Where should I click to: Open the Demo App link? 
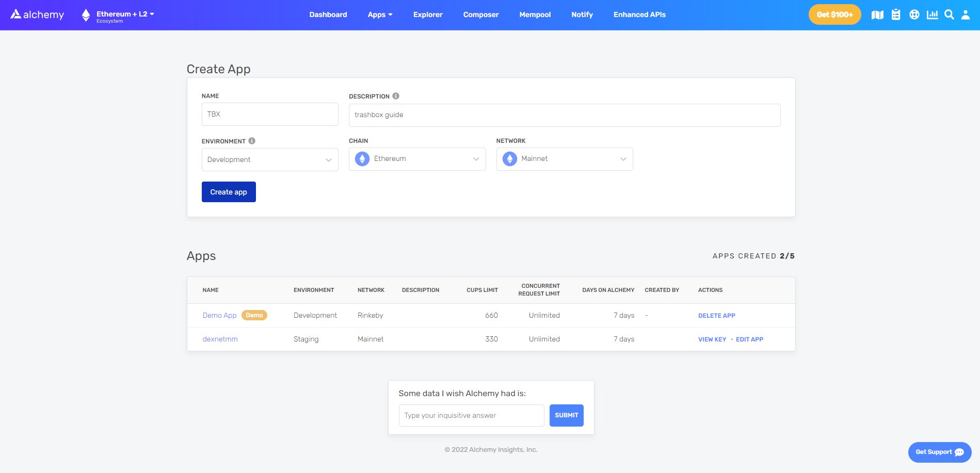(x=219, y=315)
